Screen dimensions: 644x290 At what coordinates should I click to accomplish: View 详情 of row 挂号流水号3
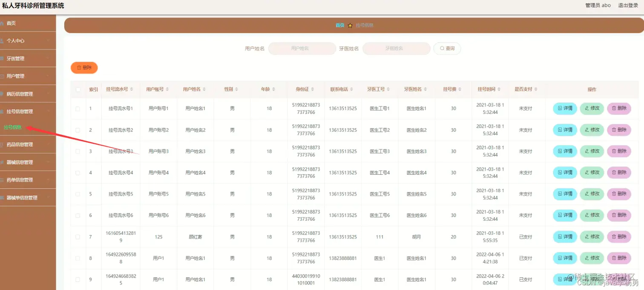tap(565, 151)
